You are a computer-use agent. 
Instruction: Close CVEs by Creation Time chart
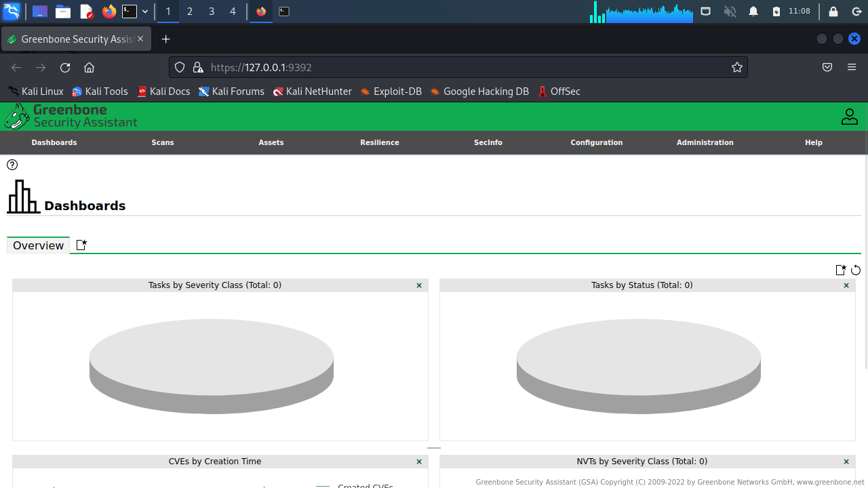(419, 462)
